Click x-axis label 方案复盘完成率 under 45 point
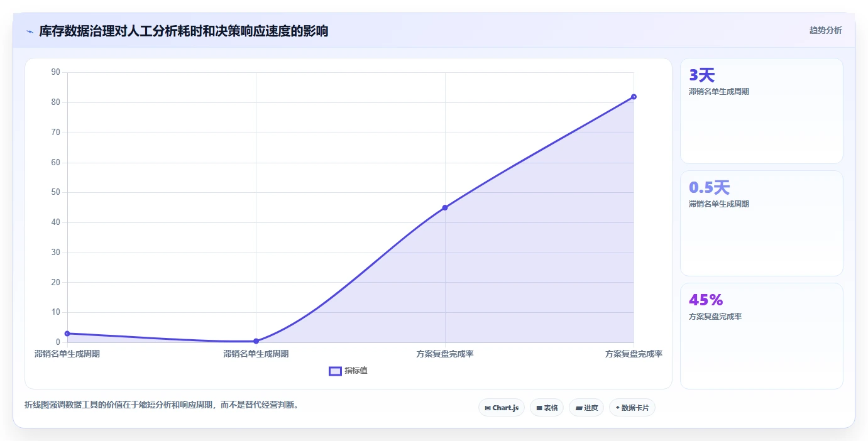 click(x=445, y=354)
